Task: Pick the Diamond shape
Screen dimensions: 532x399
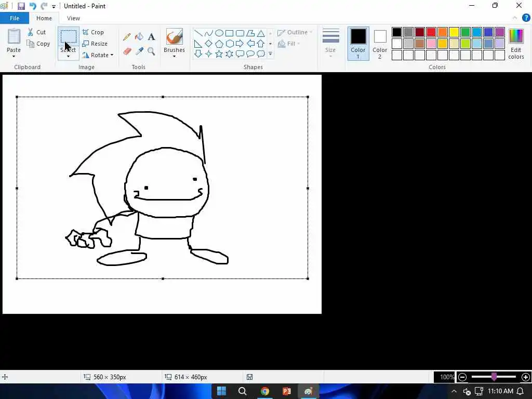Action: tap(209, 44)
